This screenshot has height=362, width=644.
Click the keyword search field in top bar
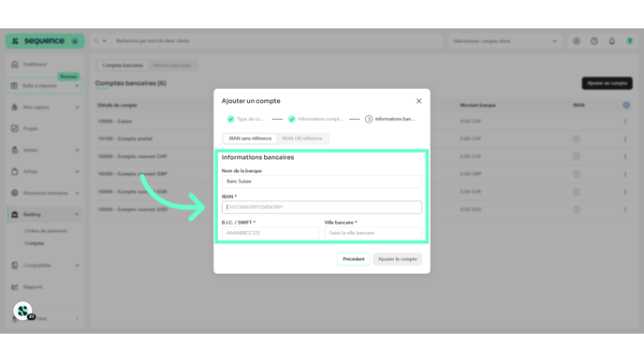pos(275,41)
